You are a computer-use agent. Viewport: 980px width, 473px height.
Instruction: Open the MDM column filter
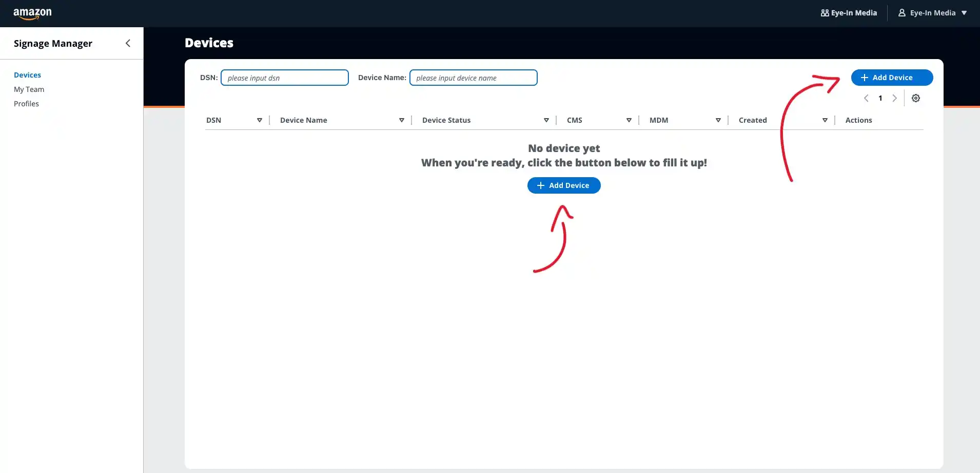pyautogui.click(x=718, y=120)
